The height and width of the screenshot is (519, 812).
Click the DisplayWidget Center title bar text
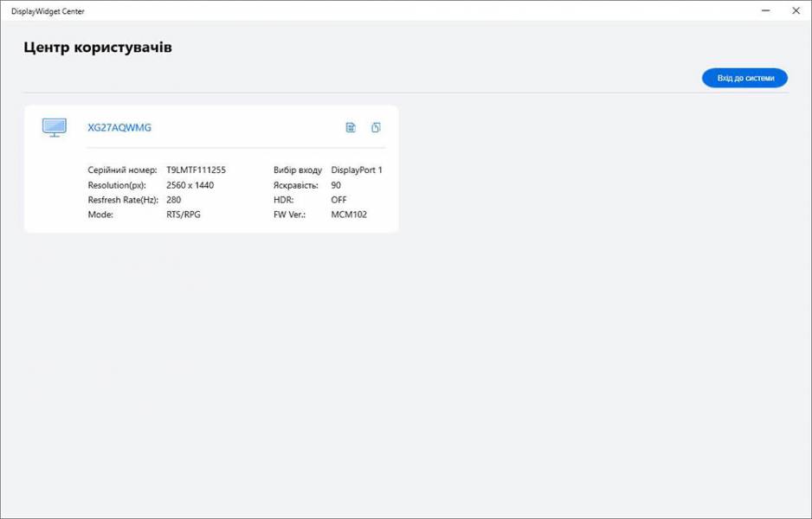point(48,11)
